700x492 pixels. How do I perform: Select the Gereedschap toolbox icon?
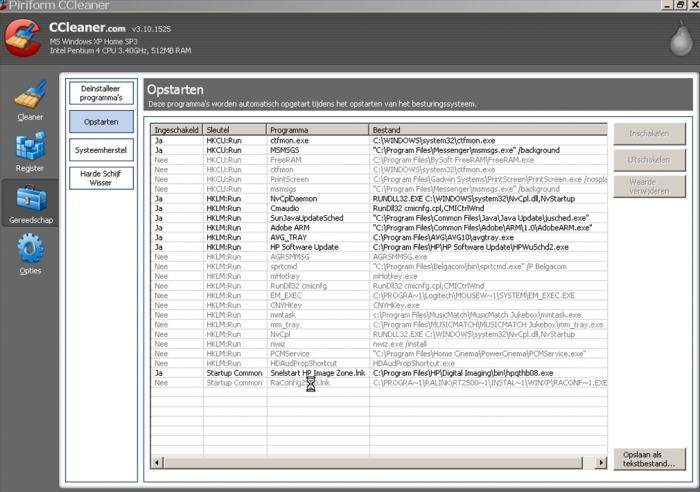pos(31,198)
